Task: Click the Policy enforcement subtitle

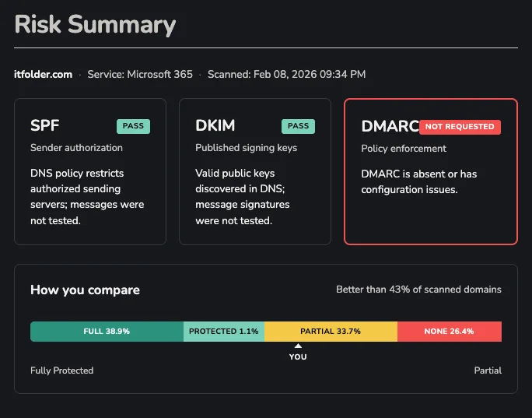Action: coord(404,149)
